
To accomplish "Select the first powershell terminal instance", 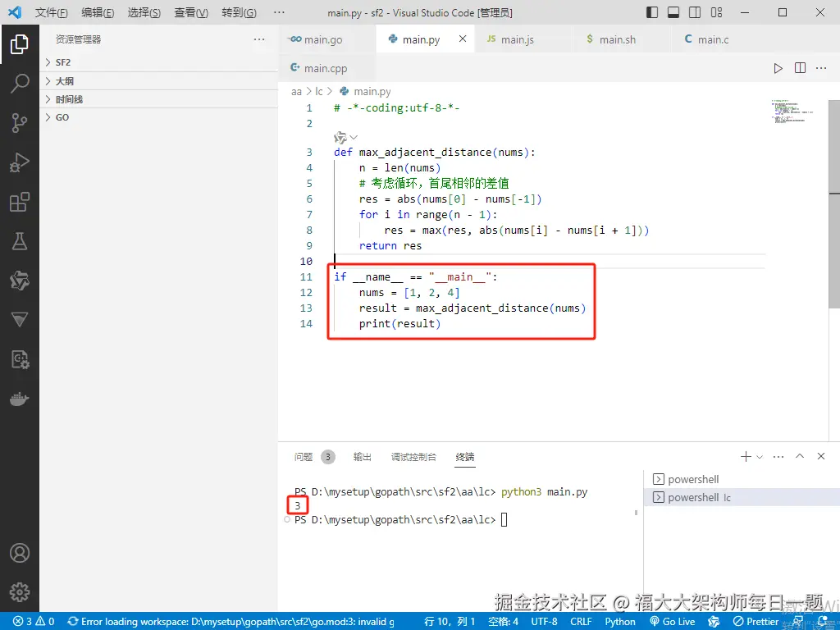I will (742, 479).
